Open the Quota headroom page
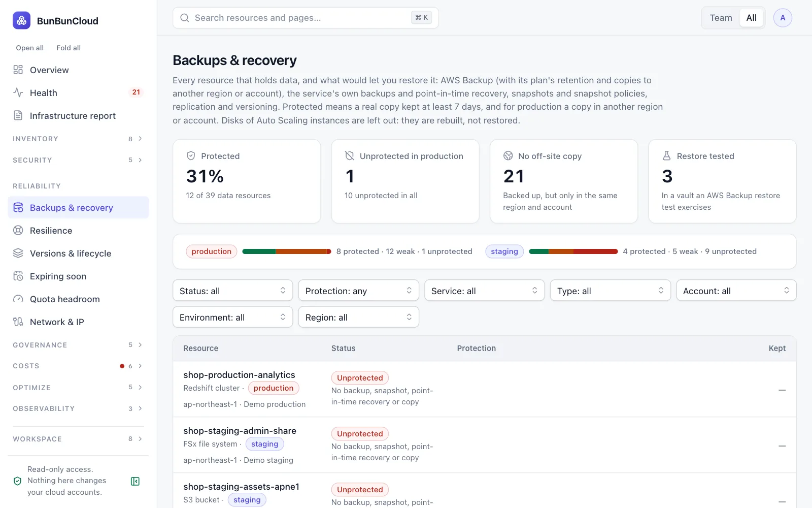The width and height of the screenshot is (812, 508). pos(78,299)
